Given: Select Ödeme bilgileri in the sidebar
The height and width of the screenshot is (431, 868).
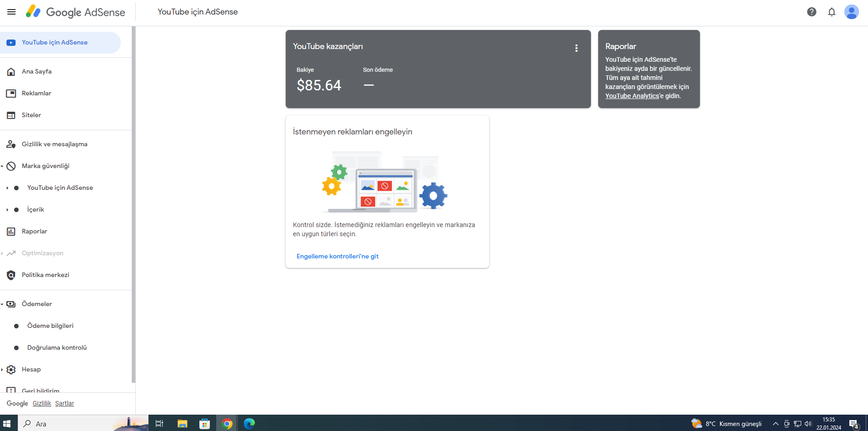Looking at the screenshot, I should [50, 326].
